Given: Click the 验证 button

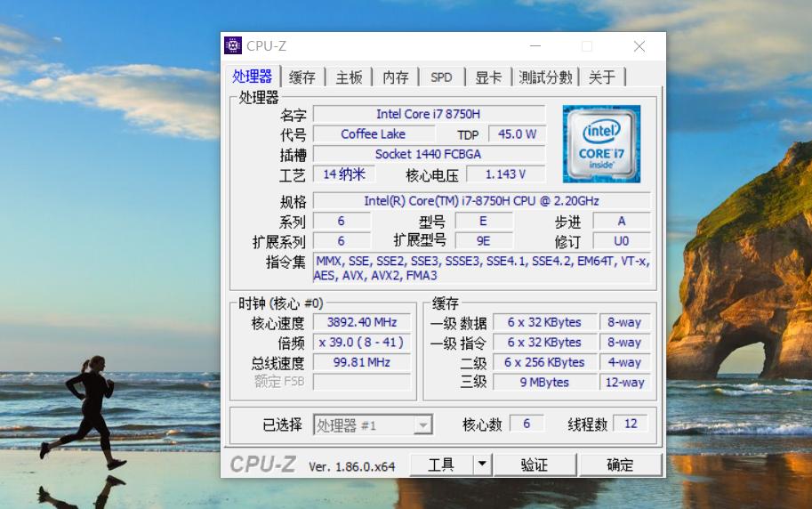Looking at the screenshot, I should point(535,465).
